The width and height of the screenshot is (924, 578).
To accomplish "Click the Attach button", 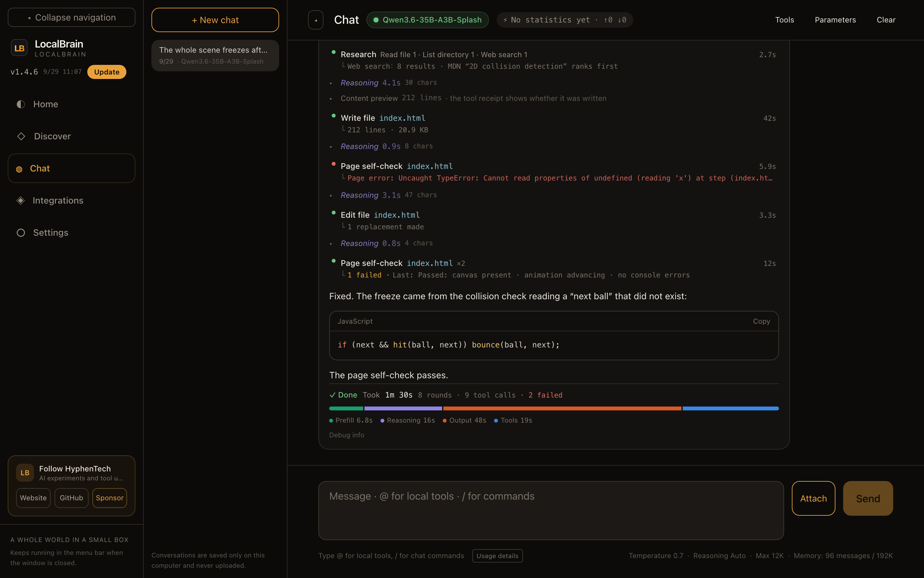I will pos(813,498).
